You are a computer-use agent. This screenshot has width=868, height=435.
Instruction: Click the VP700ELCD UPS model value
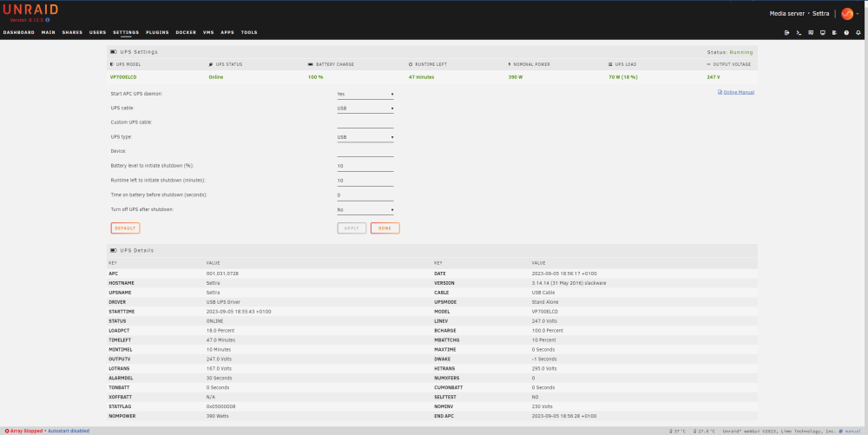pyautogui.click(x=123, y=77)
